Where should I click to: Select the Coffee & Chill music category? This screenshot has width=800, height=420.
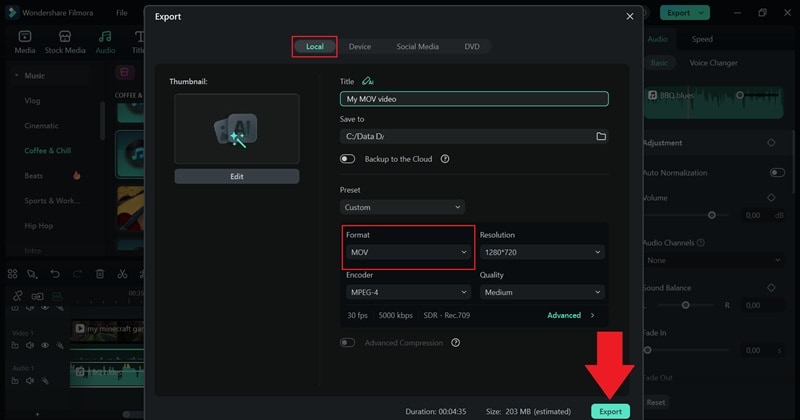tap(47, 151)
